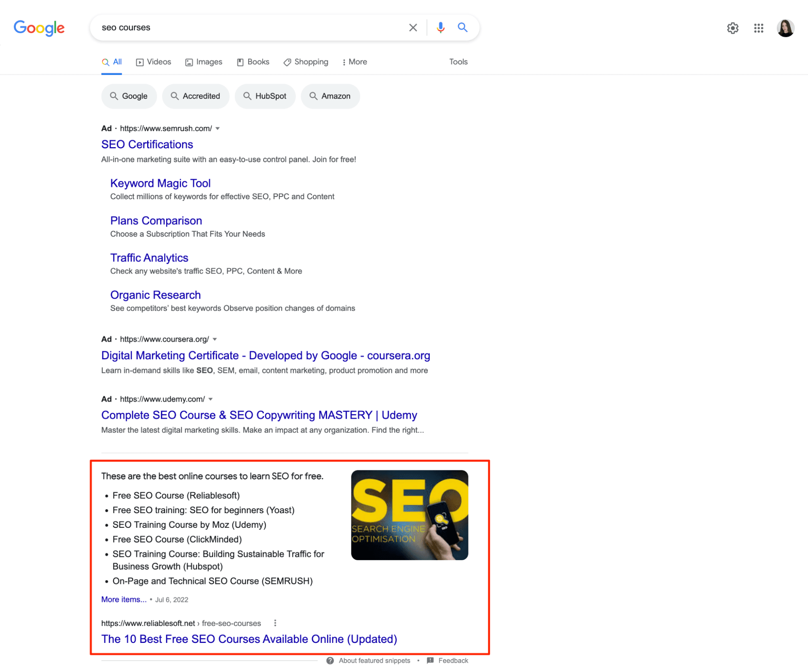Expand the semrush.com ad dropdown arrow

click(217, 129)
